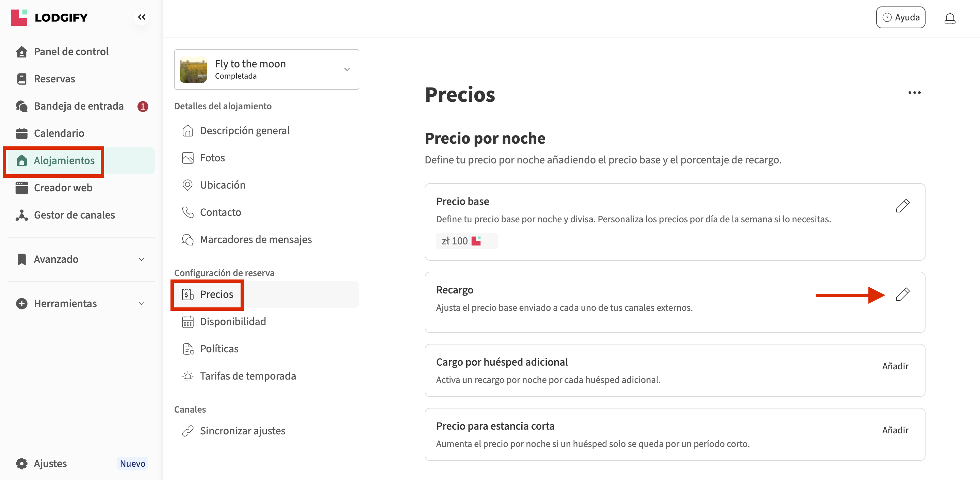Add a Precio para estancia corta
The height and width of the screenshot is (480, 980).
click(895, 430)
